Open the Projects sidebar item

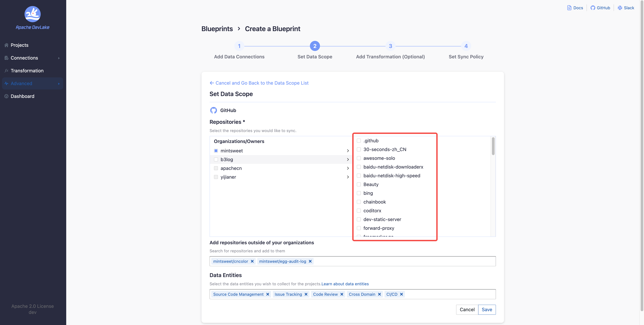[x=19, y=45]
